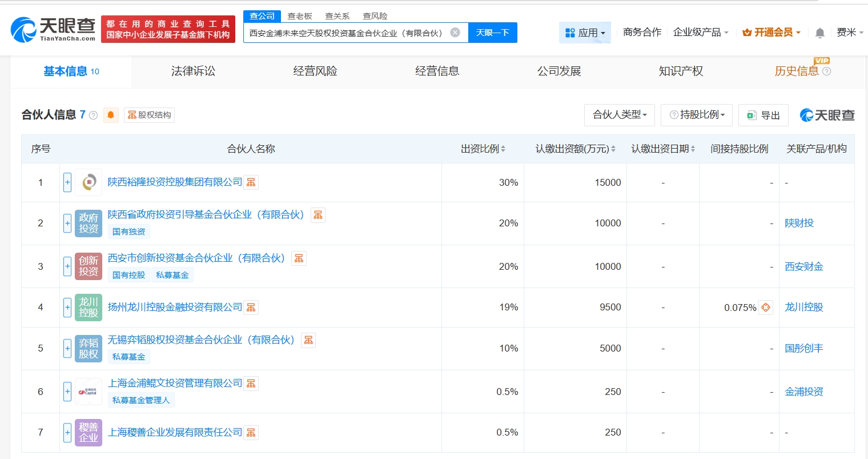Open equity structure icon for 扬州龙川控股金融投资
Screen dimensions: 868x459
tap(251, 308)
